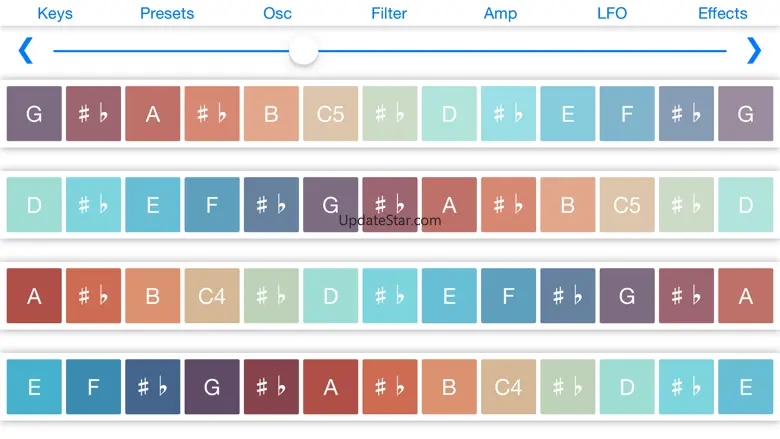Open the Osc settings tab
780x439 pixels.
[x=277, y=13]
